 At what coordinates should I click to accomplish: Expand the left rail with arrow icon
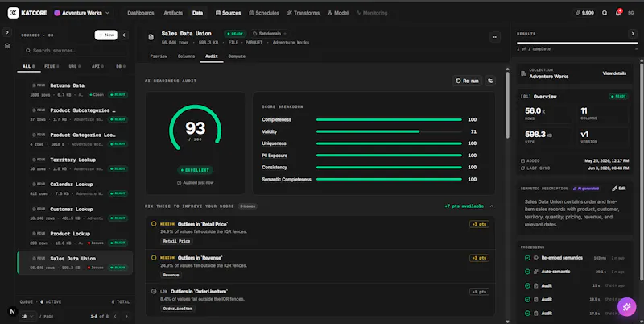pos(7,32)
